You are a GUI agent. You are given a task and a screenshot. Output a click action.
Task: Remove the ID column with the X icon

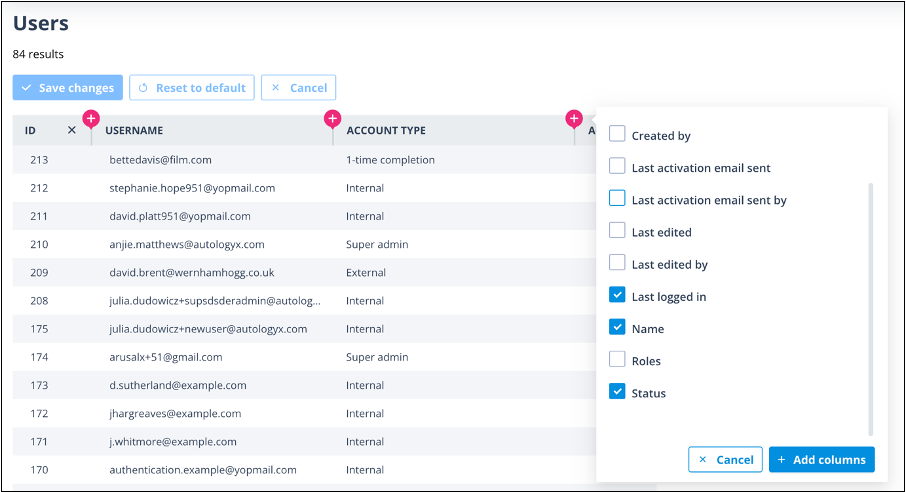(72, 130)
